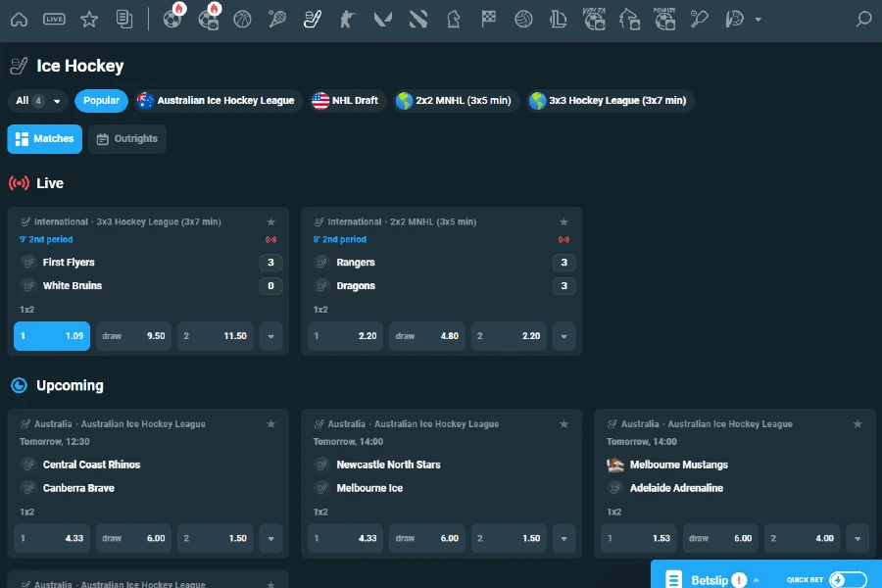Select the chess knight sport icon
Viewport: 882px width, 588px height.
(x=453, y=19)
